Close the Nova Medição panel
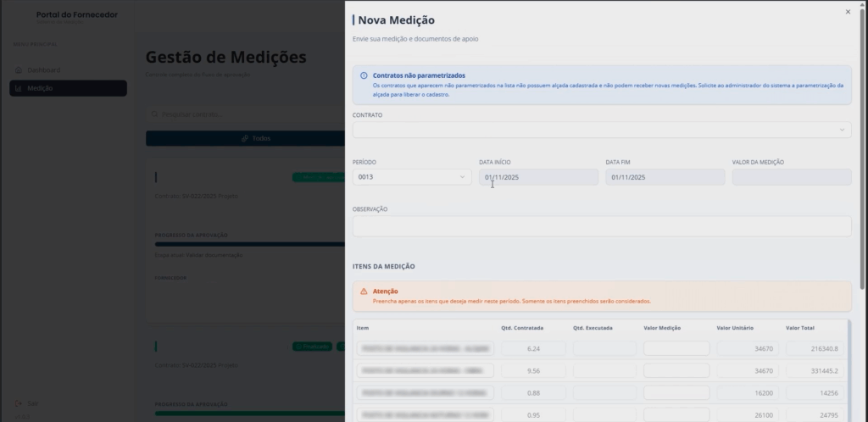868x422 pixels. (x=848, y=12)
